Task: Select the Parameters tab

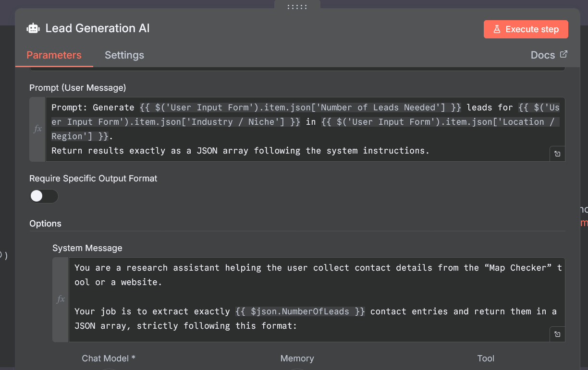Action: click(54, 55)
